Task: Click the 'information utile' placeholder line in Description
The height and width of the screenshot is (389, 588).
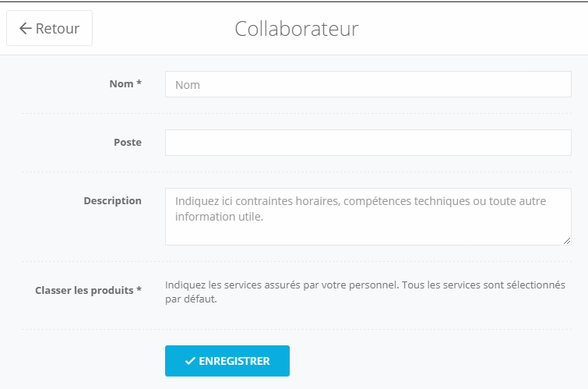Action: 220,217
